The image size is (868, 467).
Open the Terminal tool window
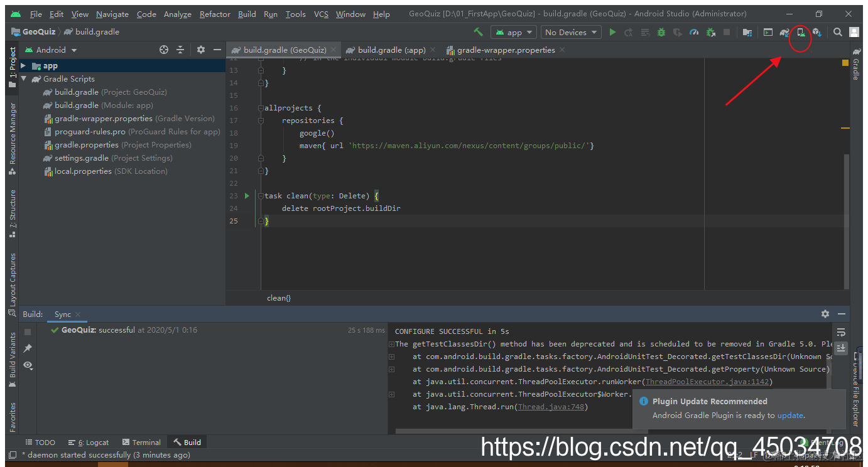click(x=141, y=443)
